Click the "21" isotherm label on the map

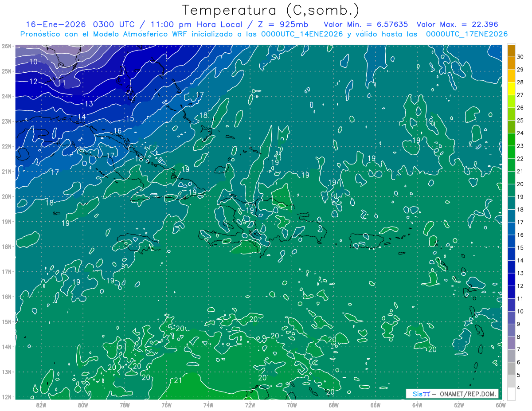pos(178,380)
